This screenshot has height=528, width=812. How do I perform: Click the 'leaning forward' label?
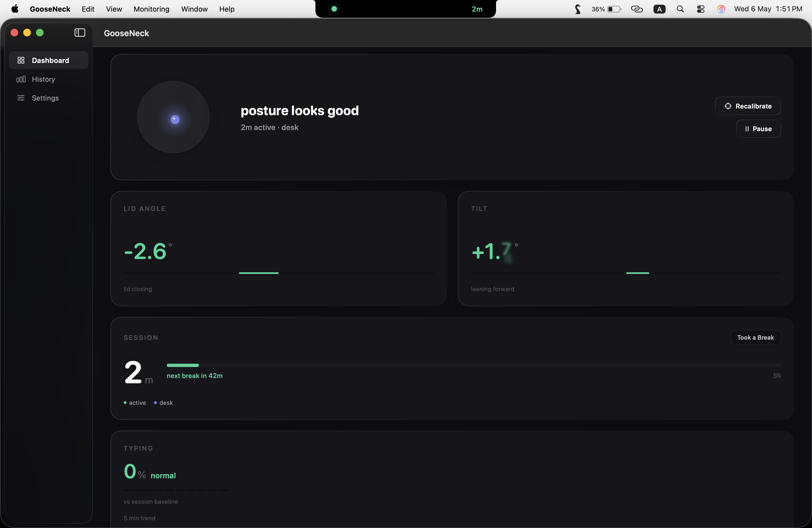click(x=493, y=289)
